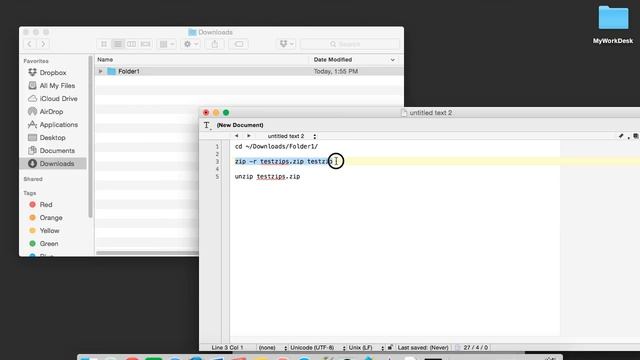Switch Finder to icon view
This screenshot has width=640, height=360.
pyautogui.click(x=104, y=44)
